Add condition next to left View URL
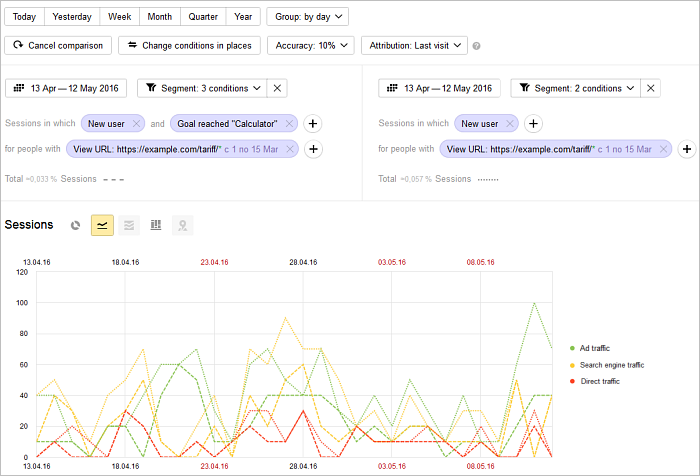 coord(312,149)
